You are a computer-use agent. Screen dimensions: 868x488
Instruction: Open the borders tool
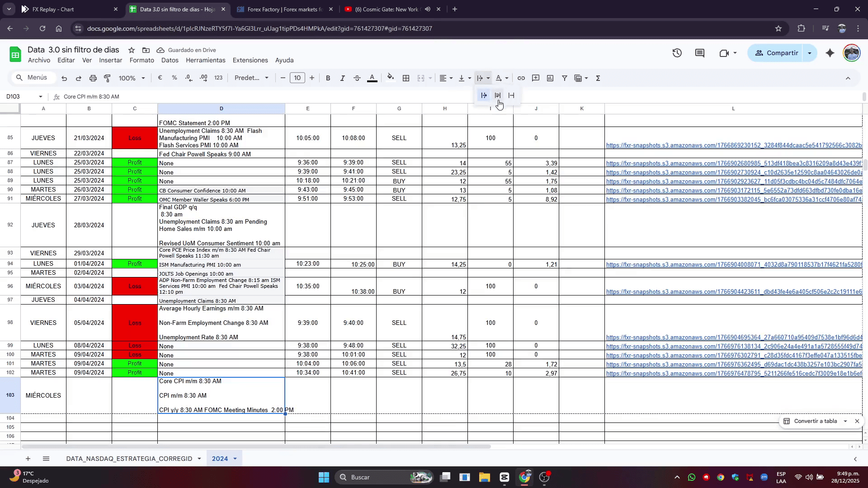pyautogui.click(x=406, y=78)
